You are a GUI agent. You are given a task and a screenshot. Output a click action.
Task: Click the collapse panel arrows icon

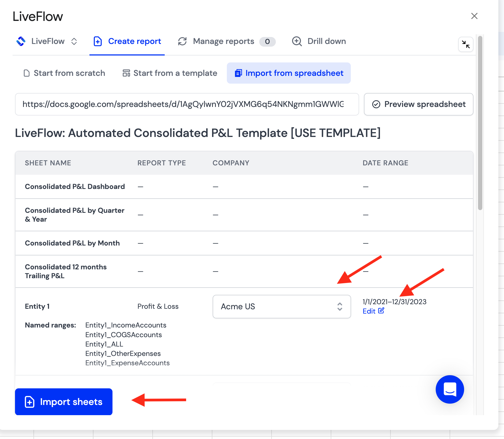click(x=466, y=44)
